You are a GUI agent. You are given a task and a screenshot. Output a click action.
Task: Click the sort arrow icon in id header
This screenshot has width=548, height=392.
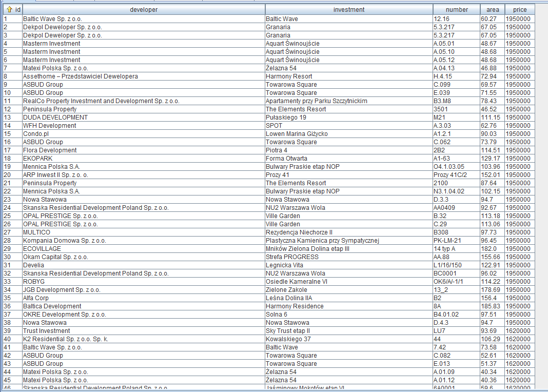click(9, 10)
